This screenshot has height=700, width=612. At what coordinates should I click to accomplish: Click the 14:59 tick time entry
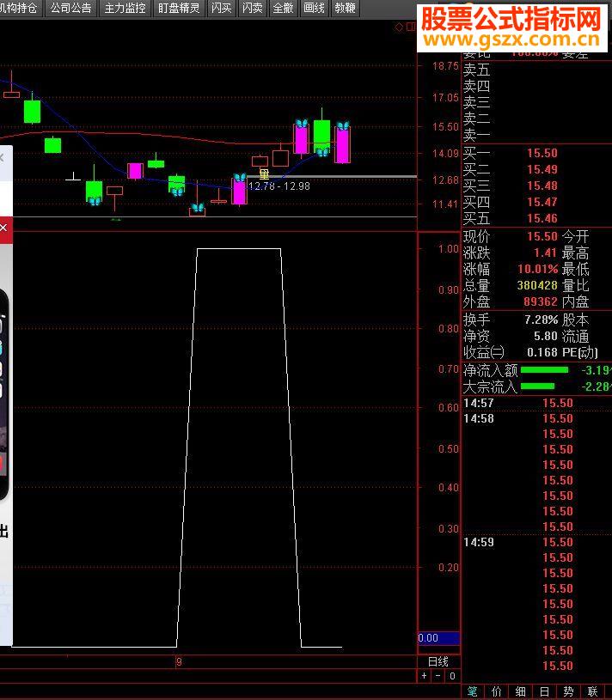(479, 543)
